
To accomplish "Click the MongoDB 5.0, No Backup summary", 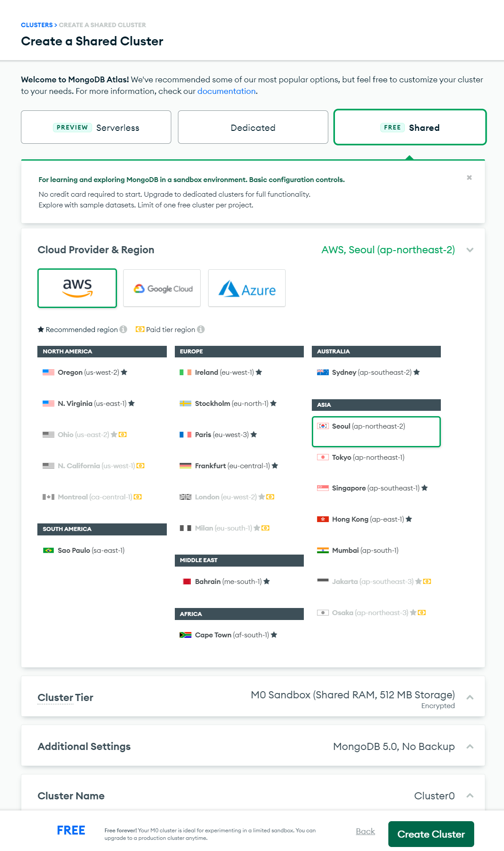I will point(394,746).
